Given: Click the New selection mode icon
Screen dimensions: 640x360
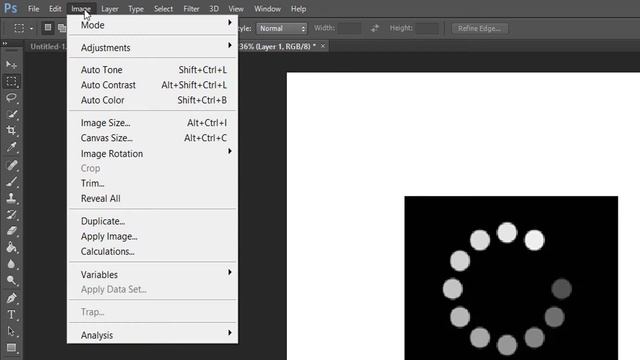Looking at the screenshot, I should click(x=48, y=28).
